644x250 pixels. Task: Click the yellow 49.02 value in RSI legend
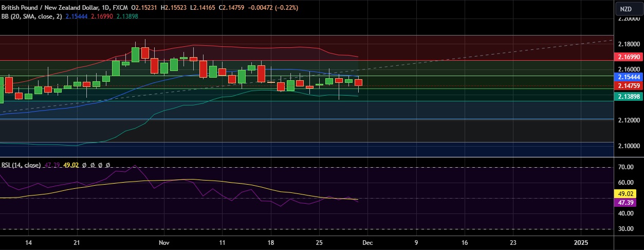click(71, 165)
